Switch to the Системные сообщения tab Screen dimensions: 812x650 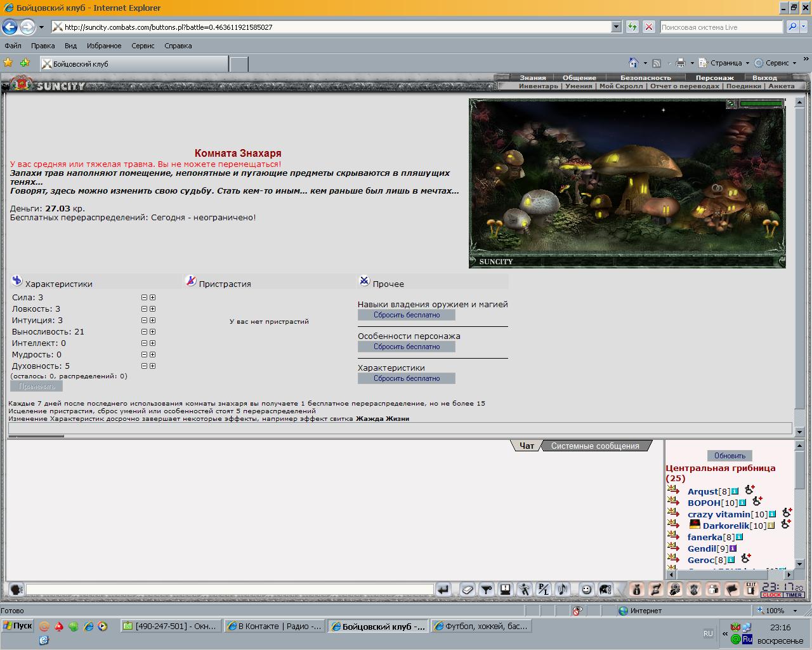[595, 446]
